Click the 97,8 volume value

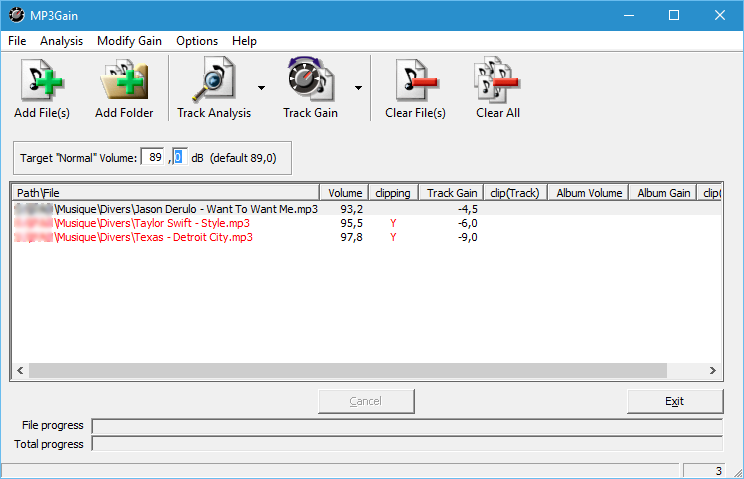pos(352,237)
